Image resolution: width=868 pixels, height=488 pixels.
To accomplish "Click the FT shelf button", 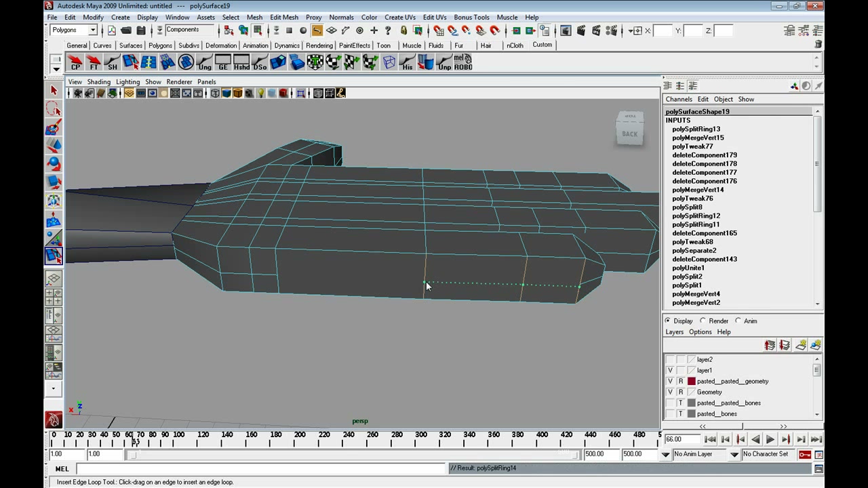I will (x=94, y=63).
